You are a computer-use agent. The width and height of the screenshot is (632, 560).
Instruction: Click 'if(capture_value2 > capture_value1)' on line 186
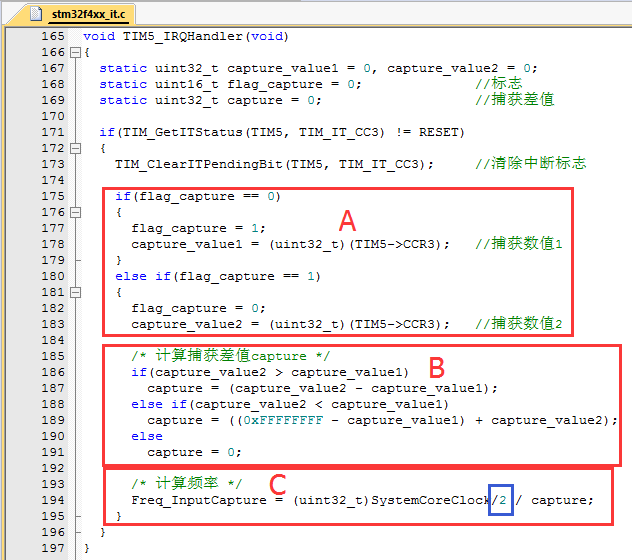[x=270, y=372]
